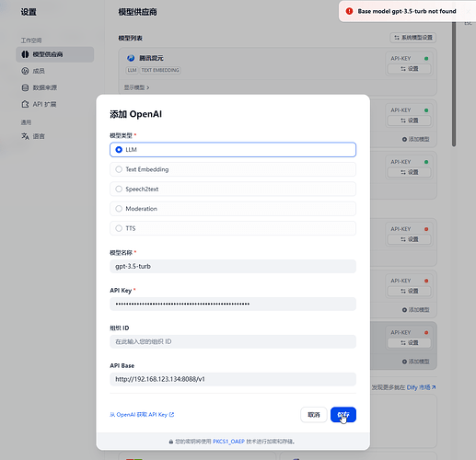Select the LLM model type radio option

click(233, 150)
